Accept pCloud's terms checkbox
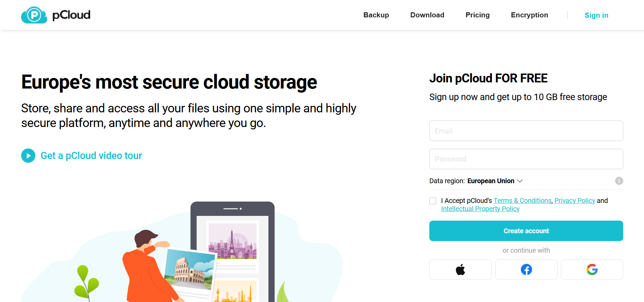 433,201
